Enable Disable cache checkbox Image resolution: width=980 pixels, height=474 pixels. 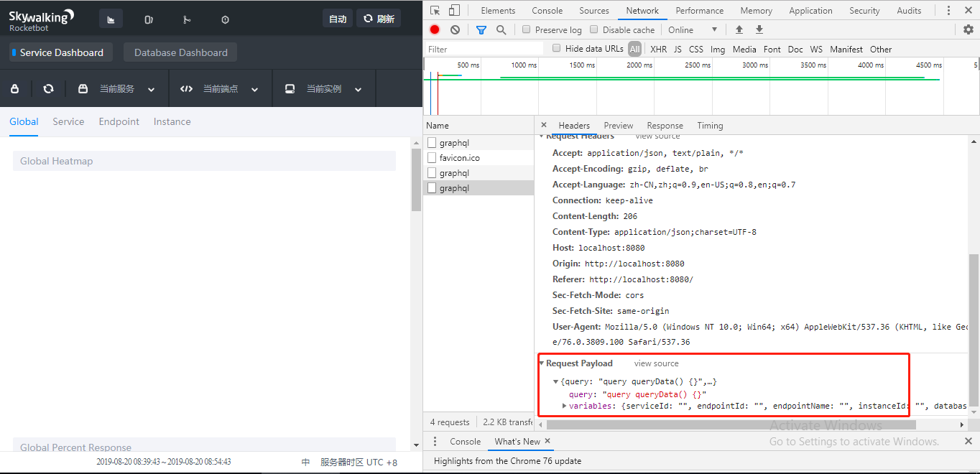tap(594, 29)
